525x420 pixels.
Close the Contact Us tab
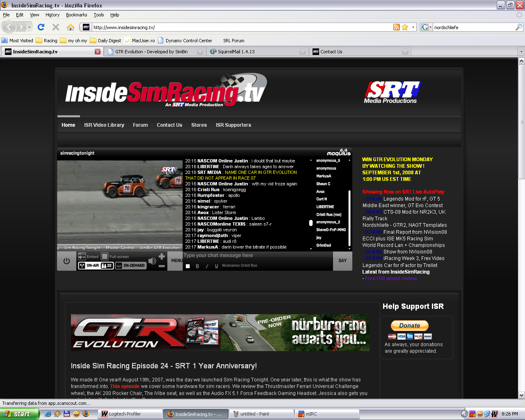click(405, 52)
